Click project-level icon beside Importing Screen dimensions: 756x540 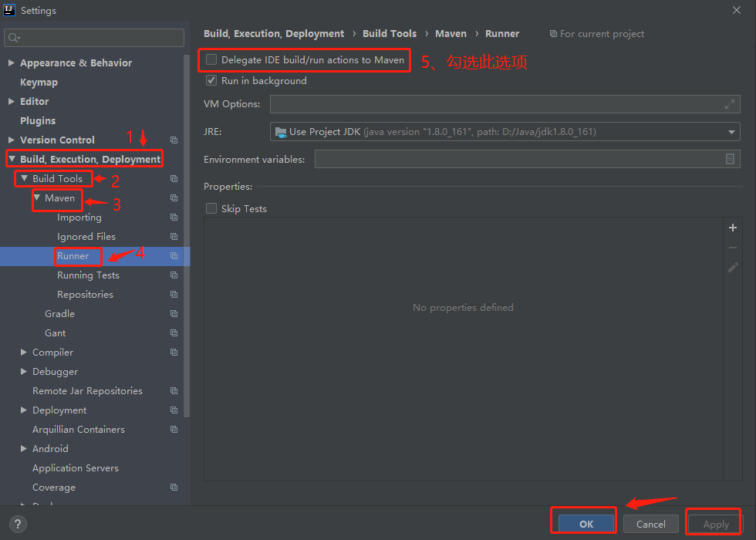[x=174, y=217]
